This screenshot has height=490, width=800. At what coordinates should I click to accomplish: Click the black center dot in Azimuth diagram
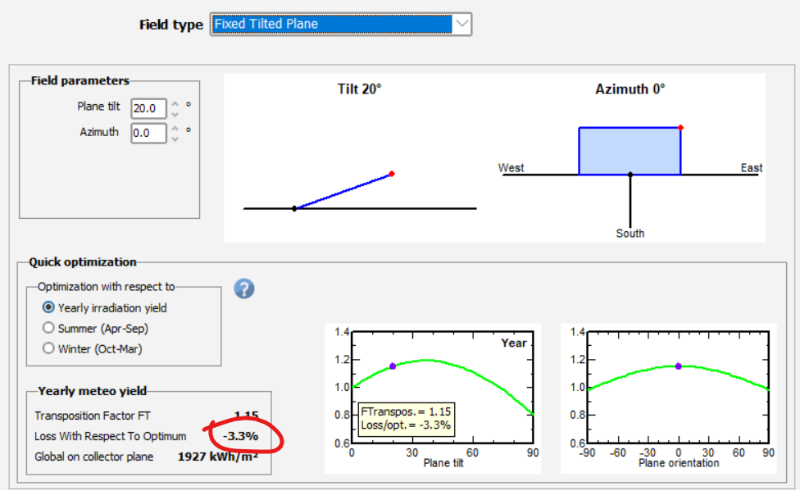click(x=630, y=175)
